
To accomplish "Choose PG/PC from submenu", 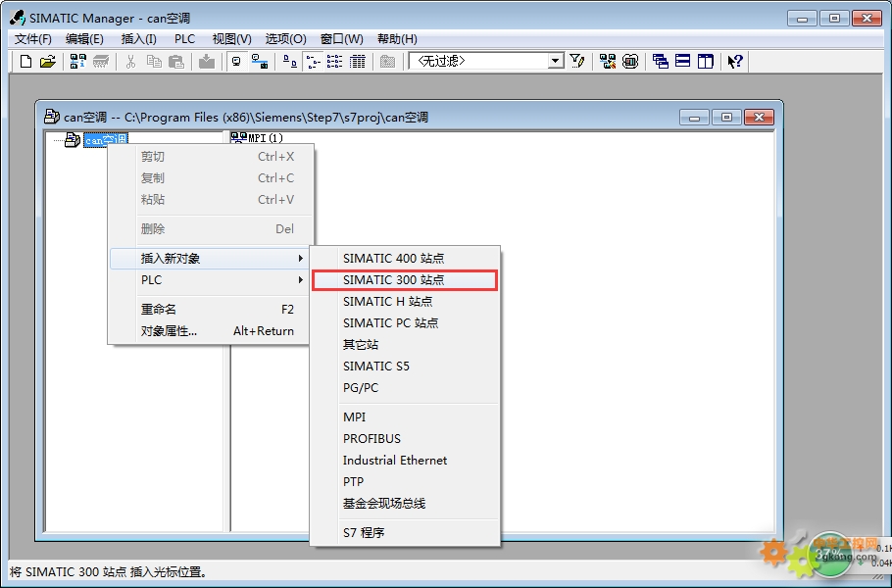I will 405,388.
